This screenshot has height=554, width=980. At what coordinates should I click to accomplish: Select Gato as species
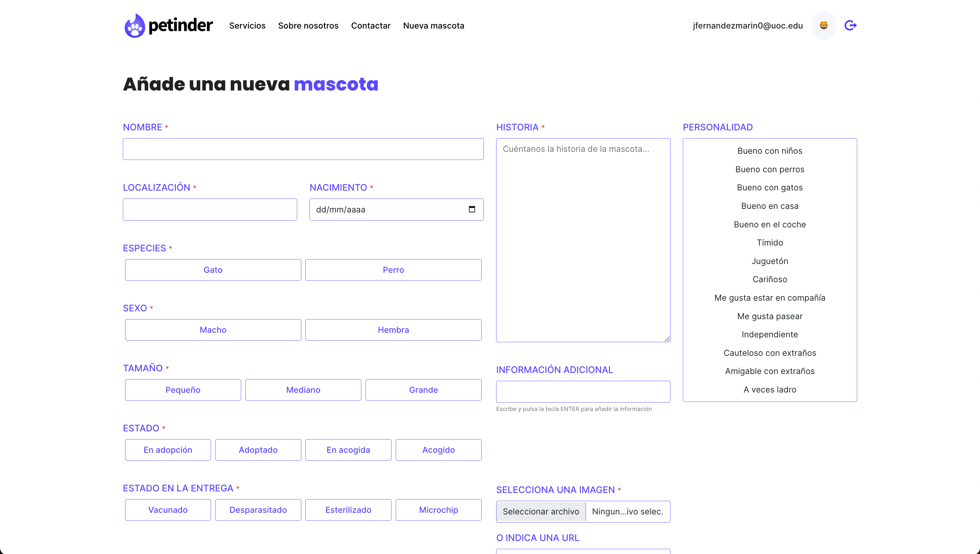(x=213, y=270)
